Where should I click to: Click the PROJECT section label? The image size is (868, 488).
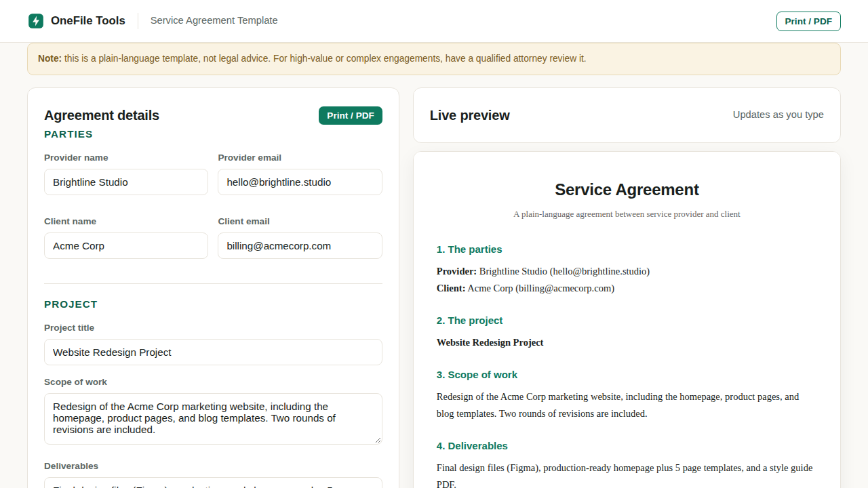click(x=71, y=304)
